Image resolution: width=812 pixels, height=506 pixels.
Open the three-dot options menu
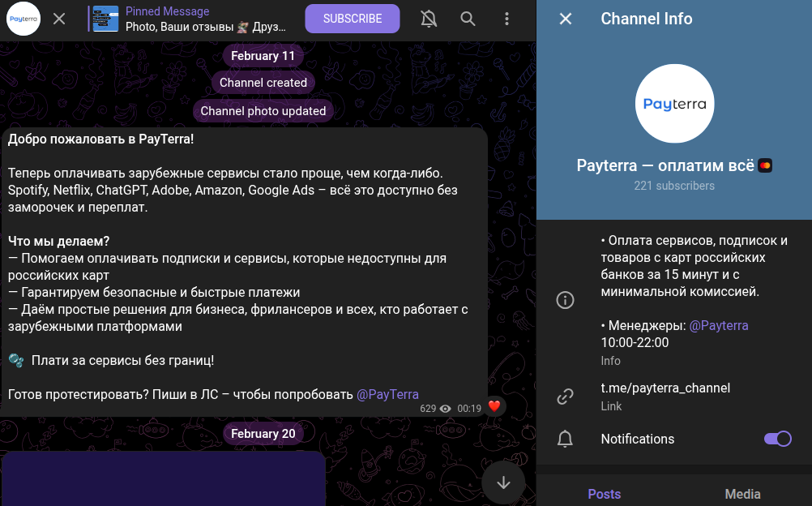506,18
